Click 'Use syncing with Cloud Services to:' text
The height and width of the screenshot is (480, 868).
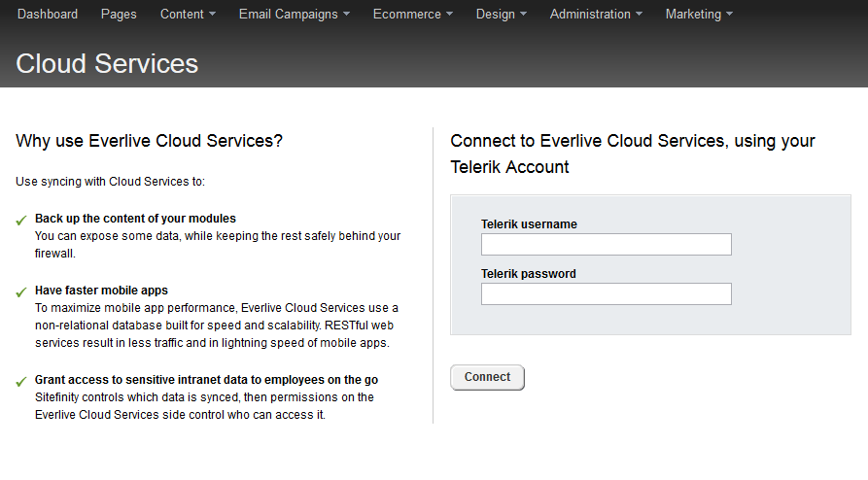pos(110,182)
